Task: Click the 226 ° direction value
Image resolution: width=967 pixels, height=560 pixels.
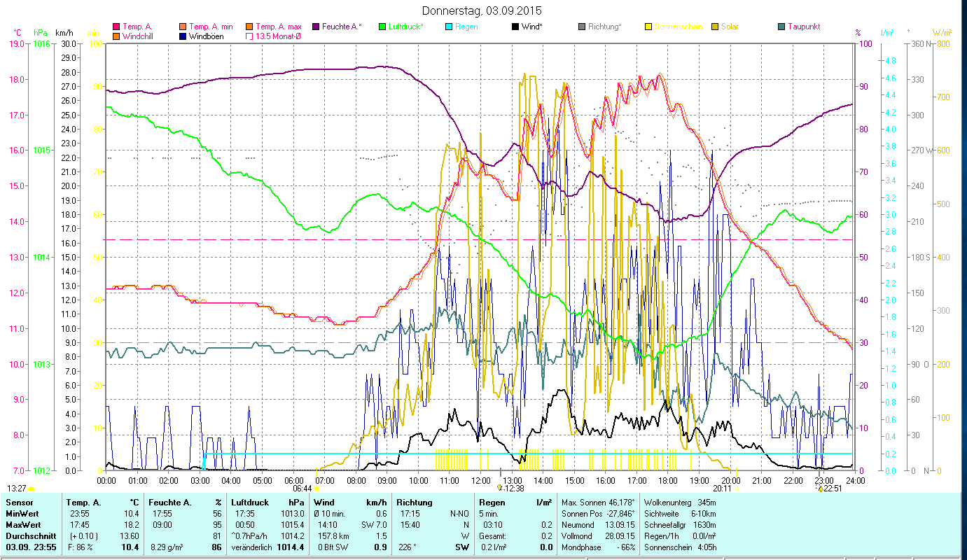Action: pyautogui.click(x=406, y=547)
